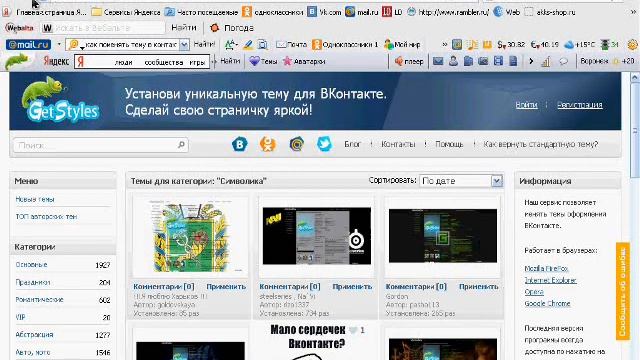Open the Блог link

(x=352, y=144)
